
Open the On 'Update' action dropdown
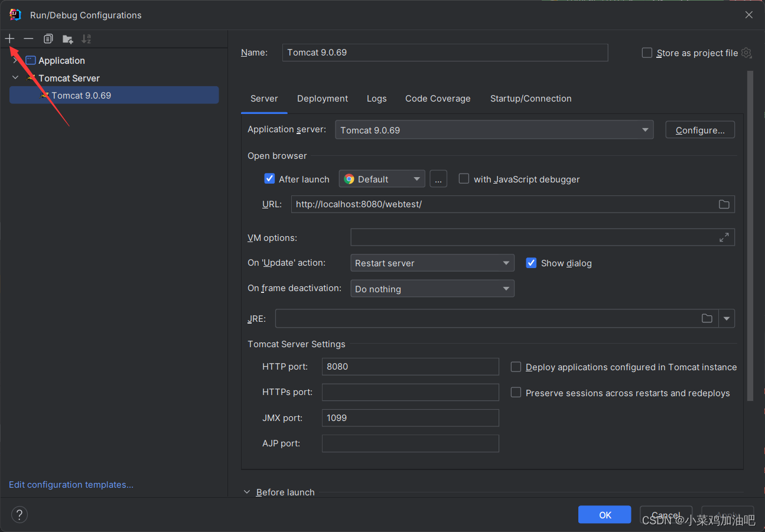432,263
